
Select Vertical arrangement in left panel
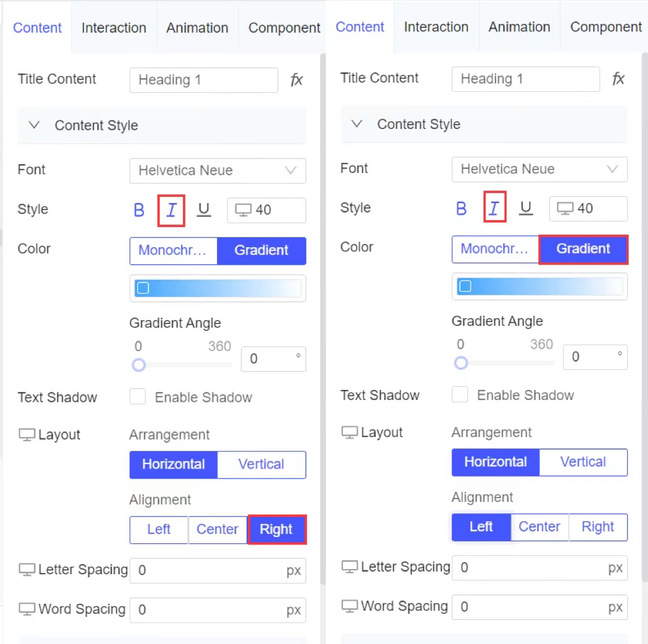click(261, 464)
